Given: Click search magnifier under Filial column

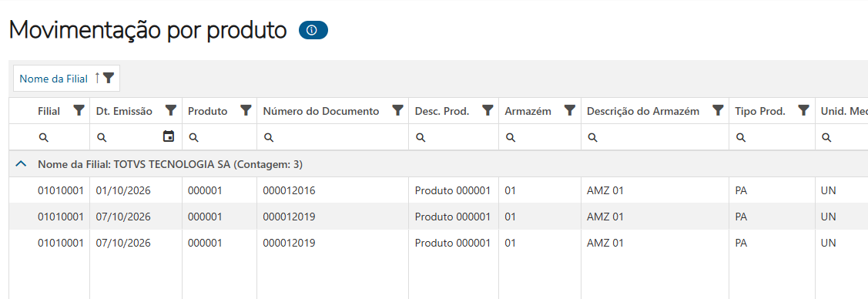Looking at the screenshot, I should (x=44, y=137).
